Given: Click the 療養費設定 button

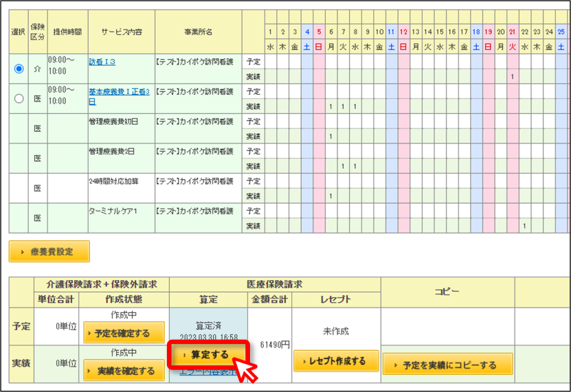Looking at the screenshot, I should pyautogui.click(x=49, y=251).
